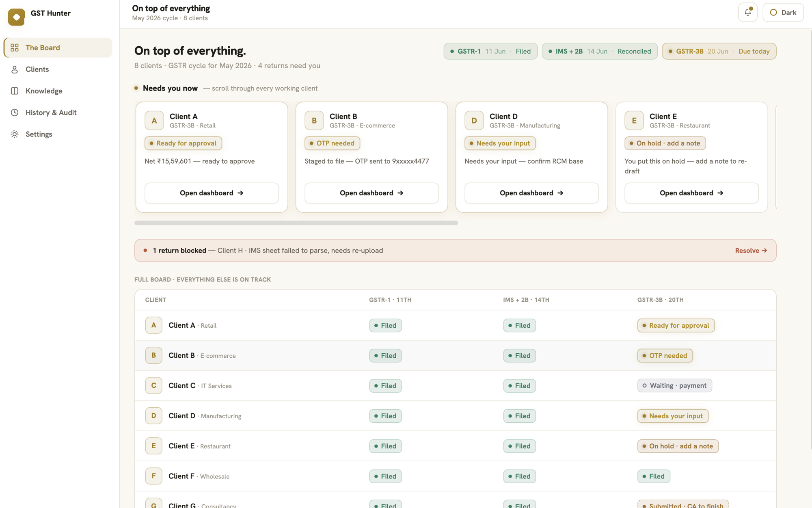Click Client A Retail name in table

pyautogui.click(x=192, y=325)
